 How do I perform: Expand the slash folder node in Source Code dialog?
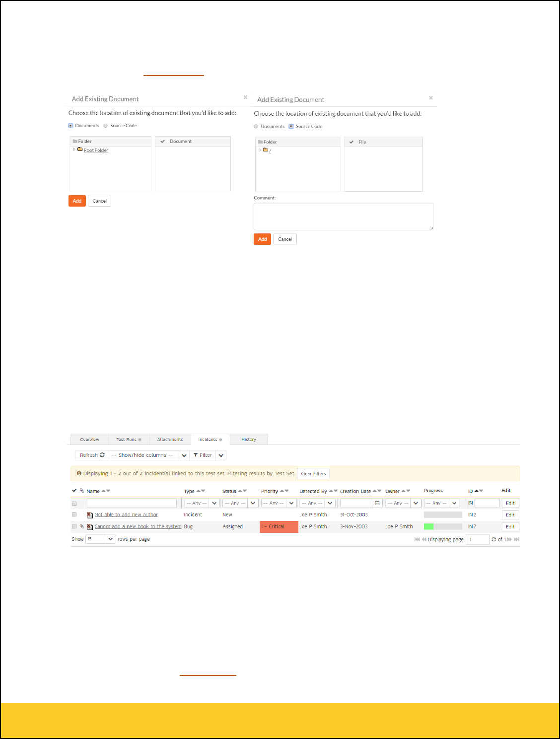[x=260, y=150]
